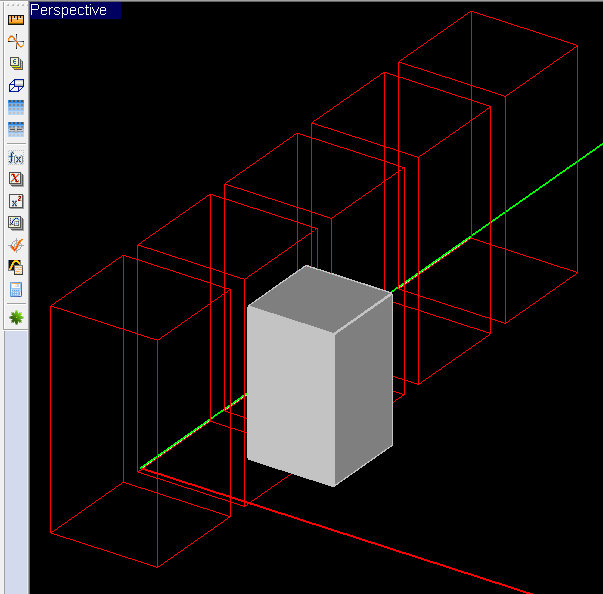Open the blue calculator icon
Image resolution: width=603 pixels, height=594 pixels.
tap(16, 289)
